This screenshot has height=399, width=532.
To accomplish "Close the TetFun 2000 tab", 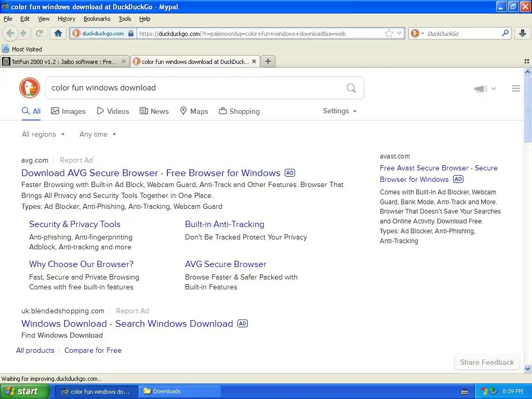I will [124, 61].
